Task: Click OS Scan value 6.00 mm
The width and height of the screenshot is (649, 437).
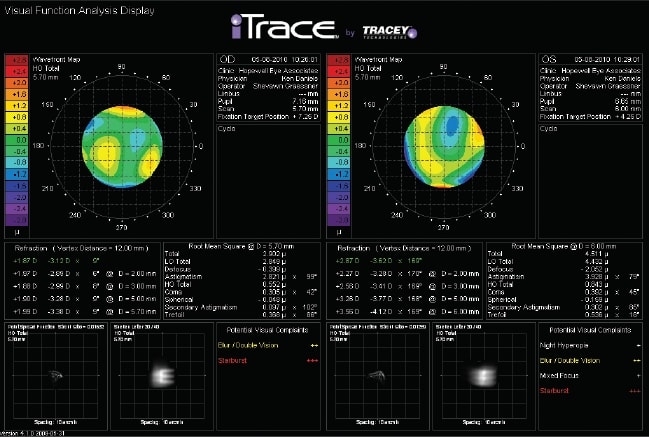Action: click(x=627, y=109)
